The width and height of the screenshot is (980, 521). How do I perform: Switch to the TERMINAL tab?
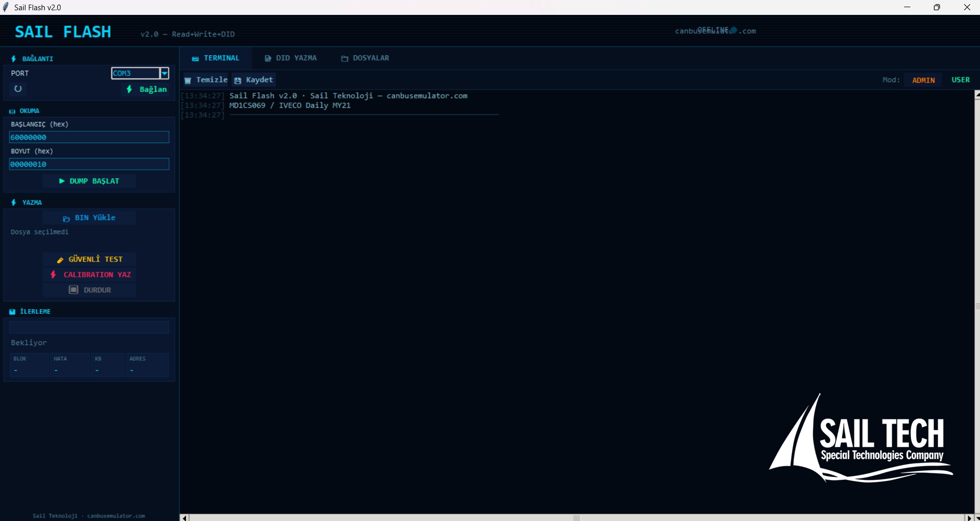click(x=216, y=58)
